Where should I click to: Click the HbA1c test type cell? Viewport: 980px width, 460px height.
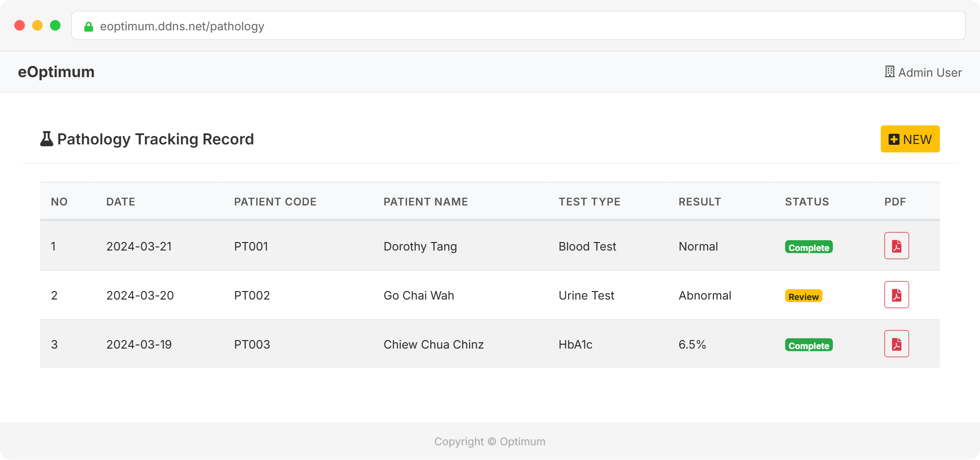[x=575, y=345]
